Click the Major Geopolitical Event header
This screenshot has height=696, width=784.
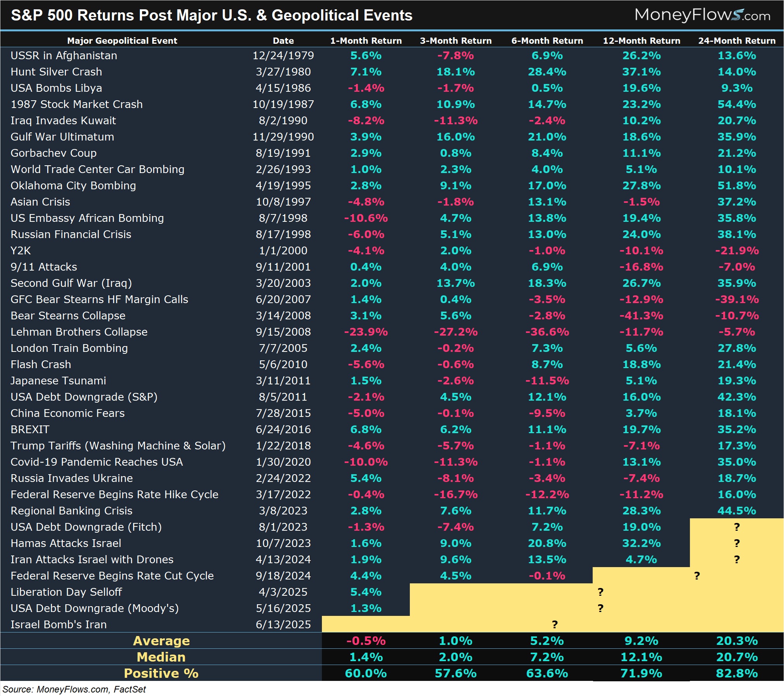122,41
